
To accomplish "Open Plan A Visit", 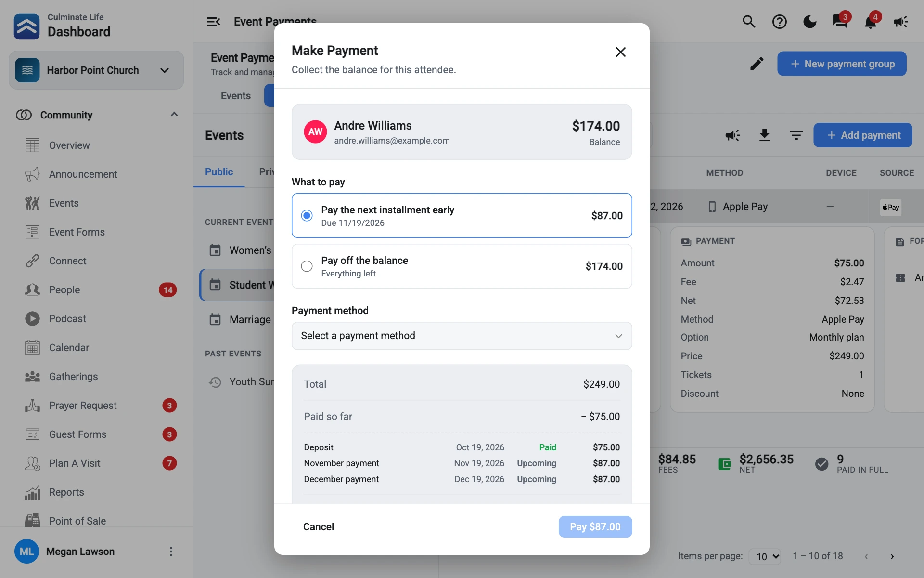I will [x=75, y=463].
